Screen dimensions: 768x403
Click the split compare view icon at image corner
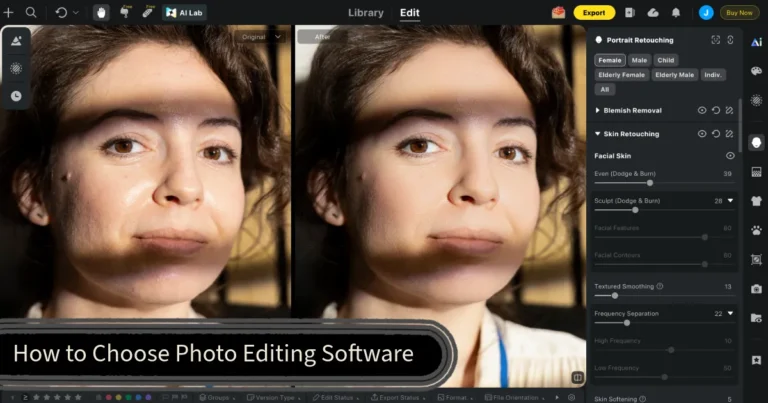[577, 377]
